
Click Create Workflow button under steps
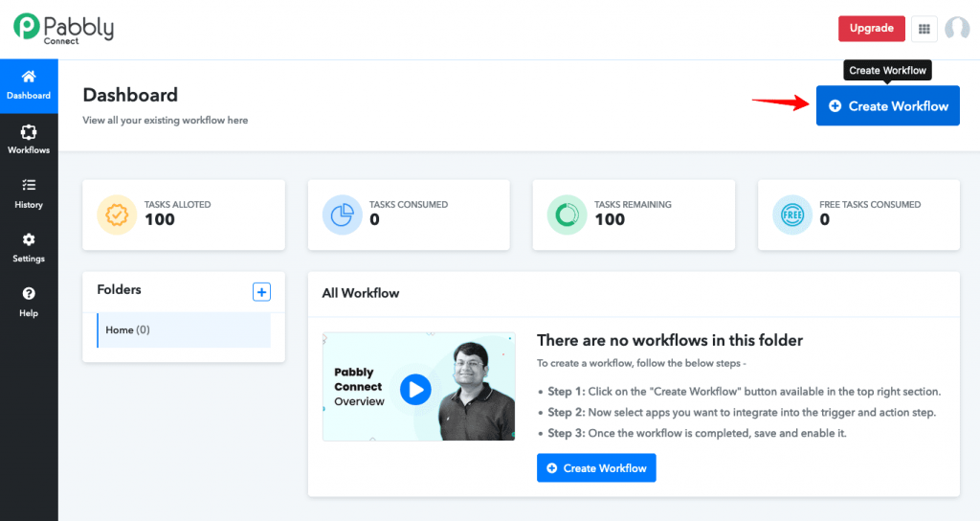click(596, 467)
